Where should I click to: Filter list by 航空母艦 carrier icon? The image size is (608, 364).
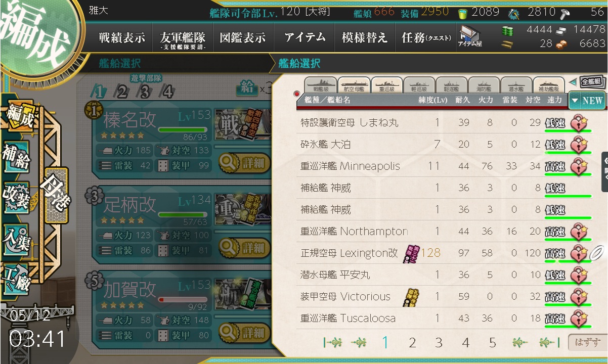click(354, 84)
